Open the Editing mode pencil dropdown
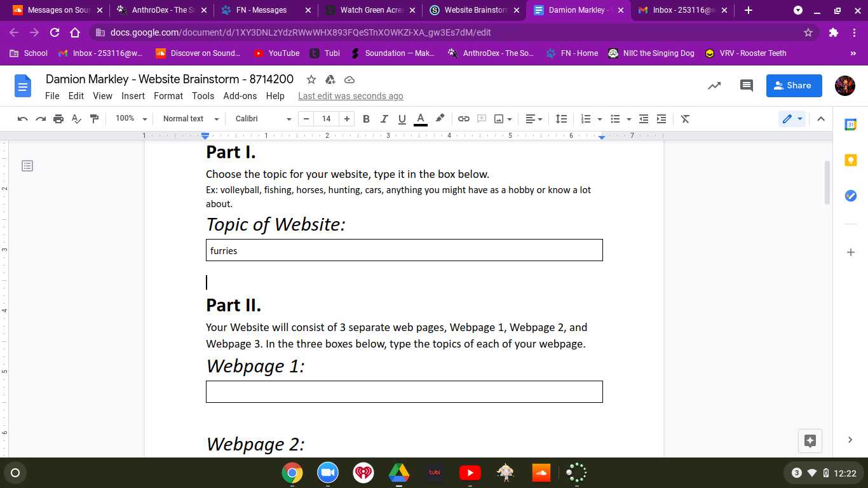This screenshot has width=868, height=488. click(x=792, y=119)
